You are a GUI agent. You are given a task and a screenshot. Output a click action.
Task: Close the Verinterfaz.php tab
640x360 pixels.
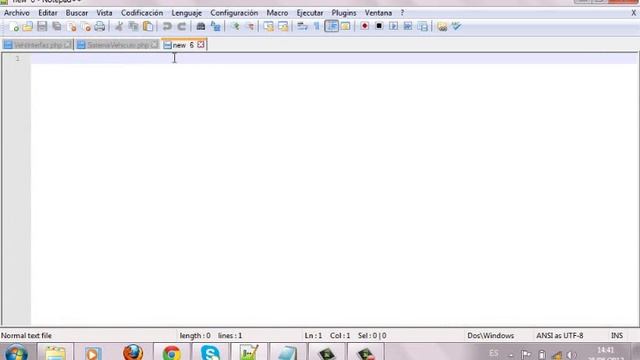coord(68,44)
